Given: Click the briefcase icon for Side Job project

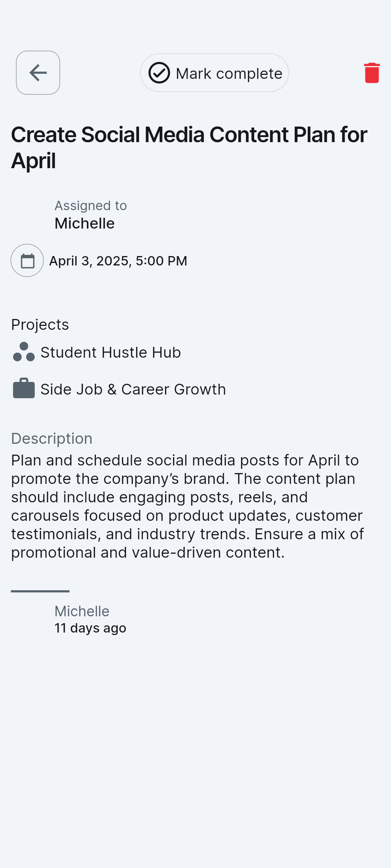Looking at the screenshot, I should pyautogui.click(x=24, y=388).
